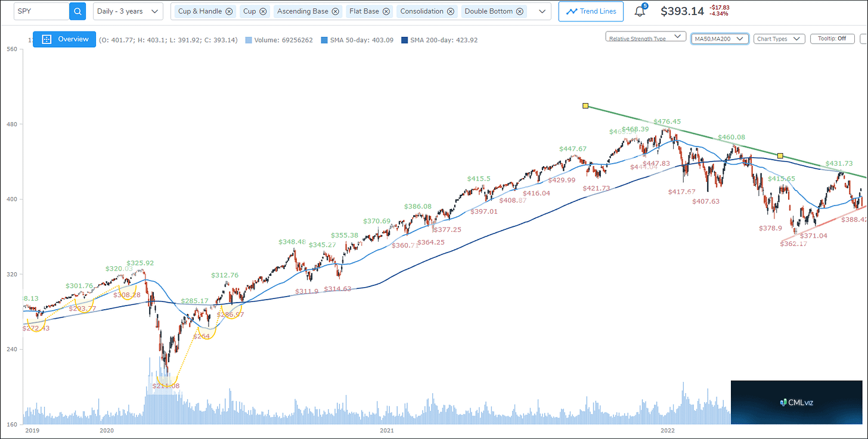Click the $386.08 price label
Image resolution: width=868 pixels, height=439 pixels.
pos(417,207)
